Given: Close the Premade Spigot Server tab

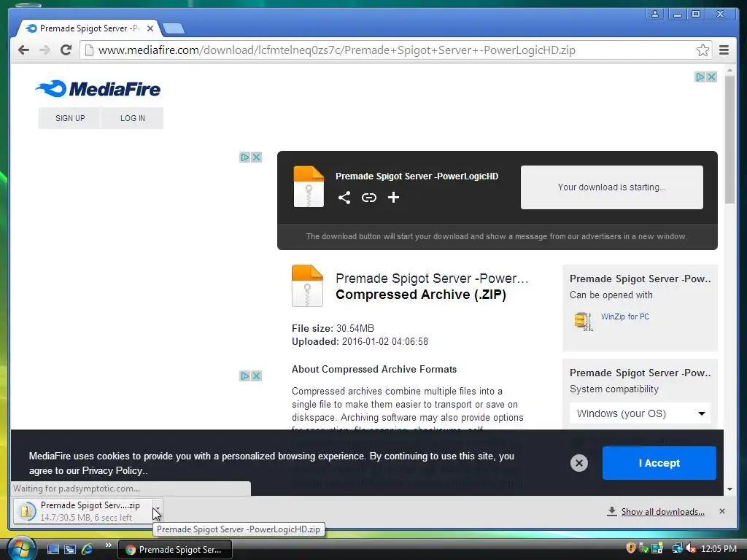Looking at the screenshot, I should coord(150,28).
